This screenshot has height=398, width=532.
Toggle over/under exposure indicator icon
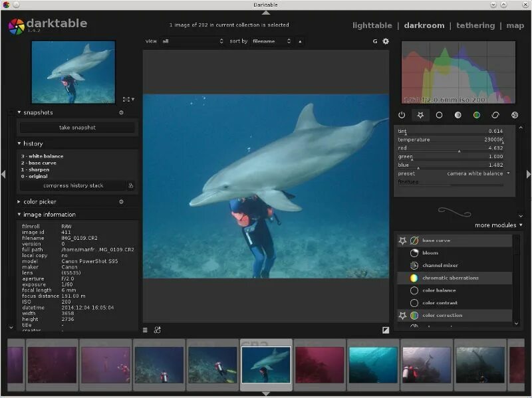(386, 330)
